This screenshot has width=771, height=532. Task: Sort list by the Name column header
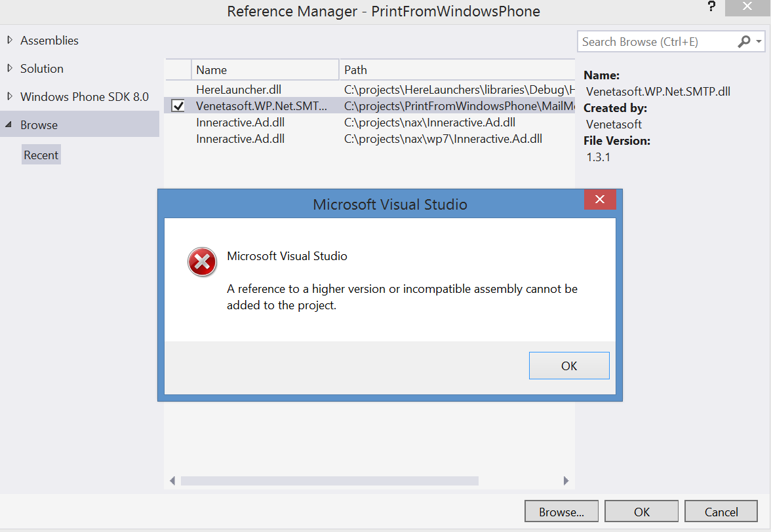(x=265, y=70)
